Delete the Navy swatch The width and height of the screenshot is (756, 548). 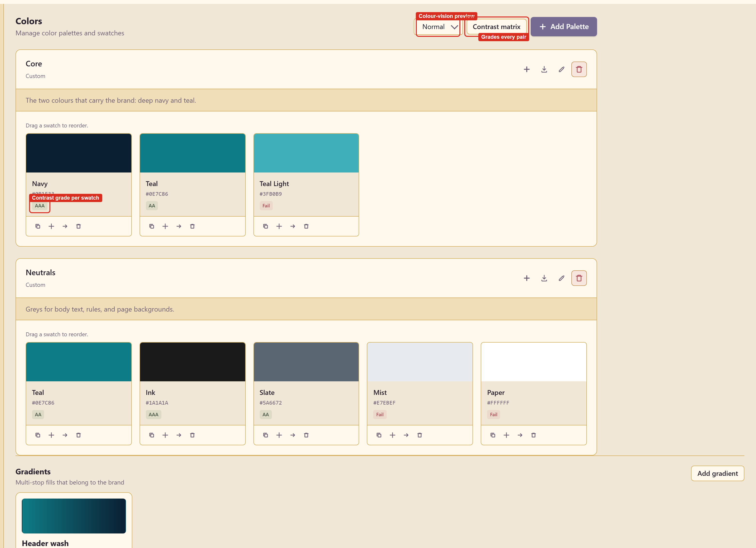(x=79, y=226)
